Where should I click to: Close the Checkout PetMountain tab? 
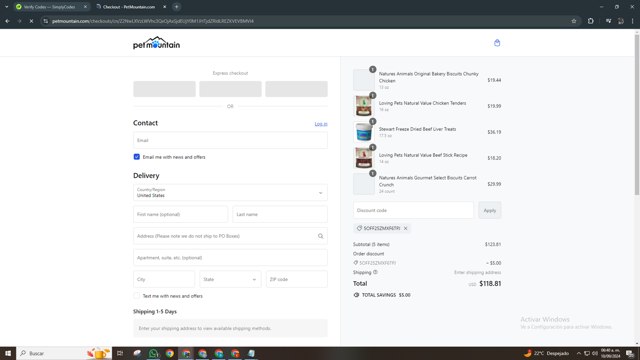(164, 7)
